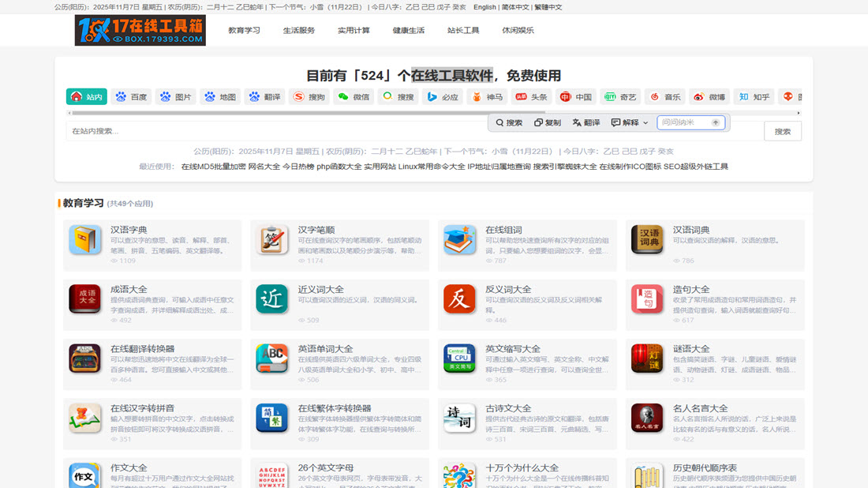Open the 谜语大全 lantern icon
Viewport: 868px width, 488px height.
(x=647, y=358)
